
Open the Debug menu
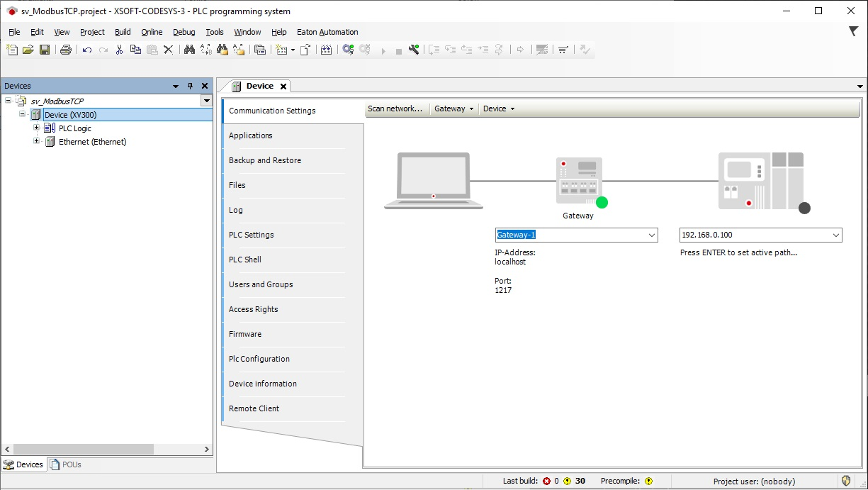pyautogui.click(x=184, y=32)
